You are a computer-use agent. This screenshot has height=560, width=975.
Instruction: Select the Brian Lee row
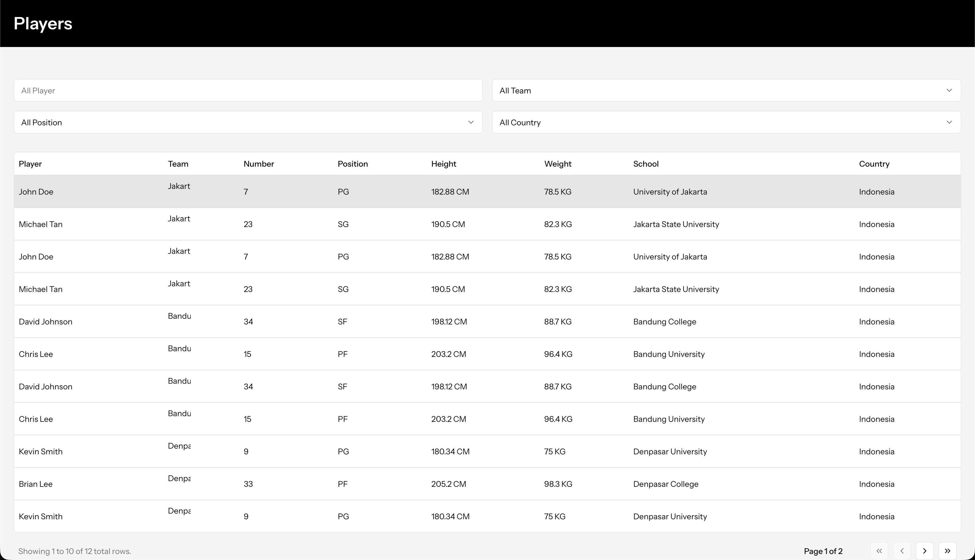pos(487,484)
